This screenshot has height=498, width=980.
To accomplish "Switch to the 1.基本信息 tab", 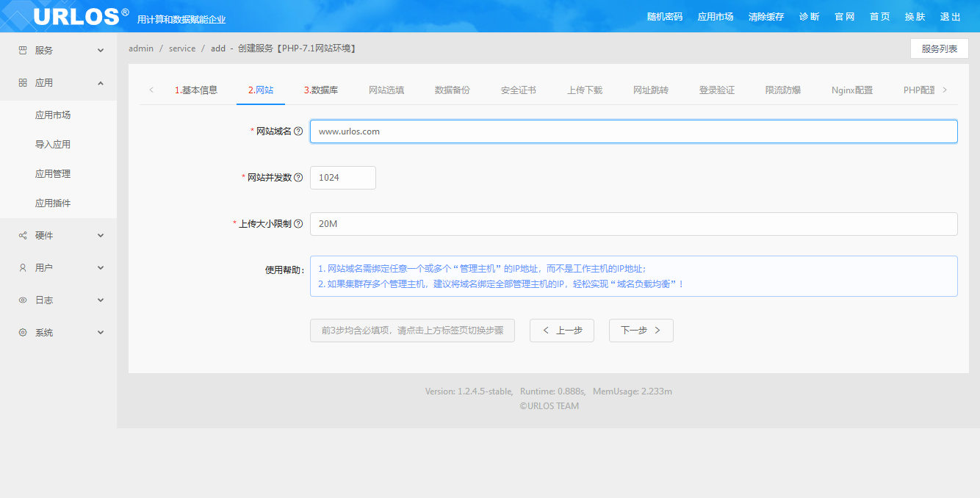I will click(196, 90).
